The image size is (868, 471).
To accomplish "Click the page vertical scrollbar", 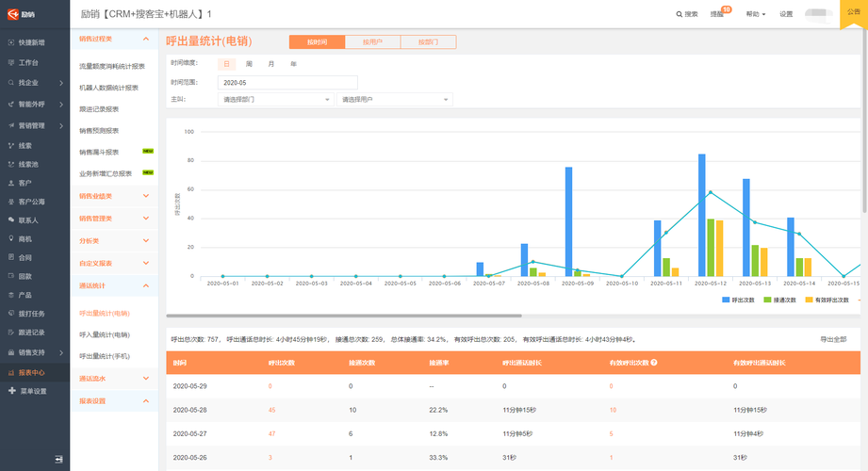I will 864,121.
